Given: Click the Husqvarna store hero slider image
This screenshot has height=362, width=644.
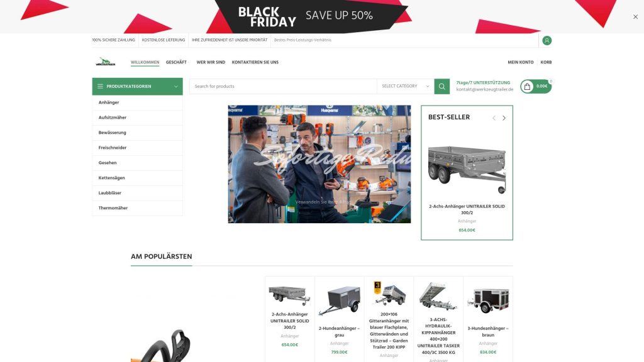Looking at the screenshot, I should tap(319, 164).
